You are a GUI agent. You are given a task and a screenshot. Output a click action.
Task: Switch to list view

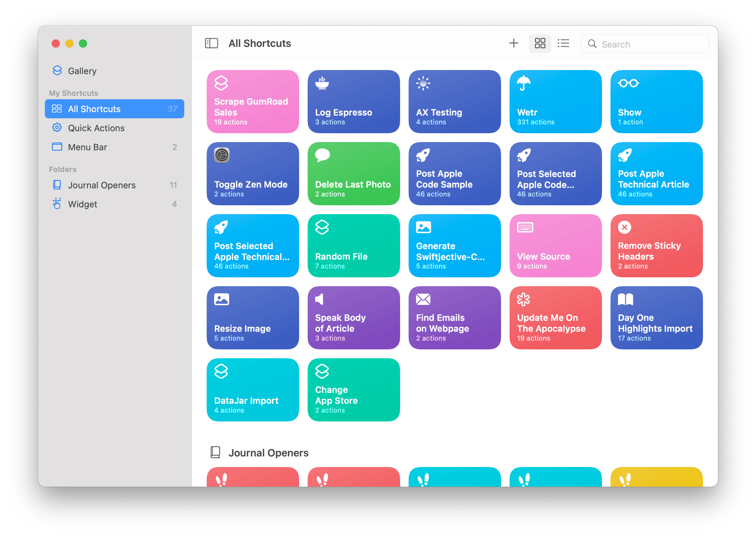pos(563,43)
